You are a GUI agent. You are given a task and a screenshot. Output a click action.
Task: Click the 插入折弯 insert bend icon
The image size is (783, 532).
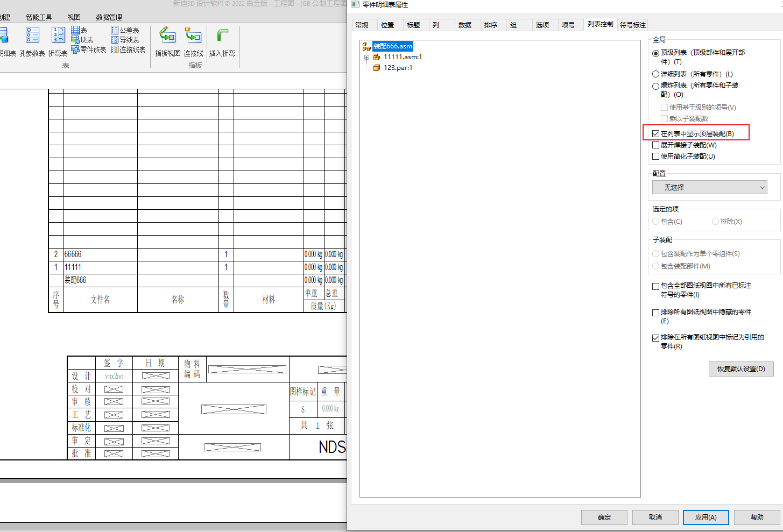click(x=222, y=36)
